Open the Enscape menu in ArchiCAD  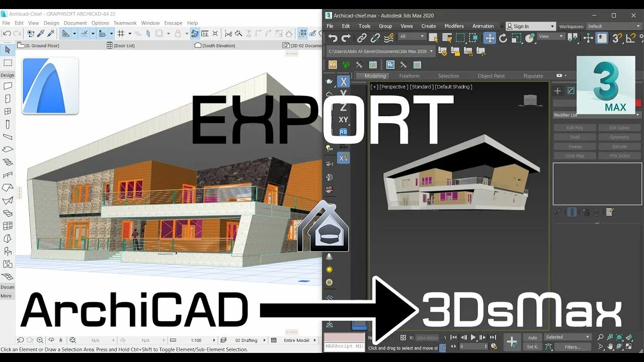(x=174, y=23)
